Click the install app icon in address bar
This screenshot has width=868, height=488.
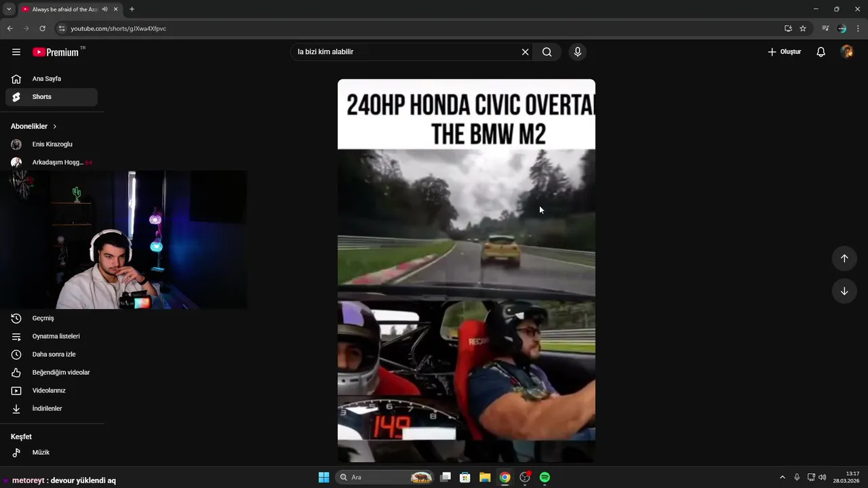(788, 28)
